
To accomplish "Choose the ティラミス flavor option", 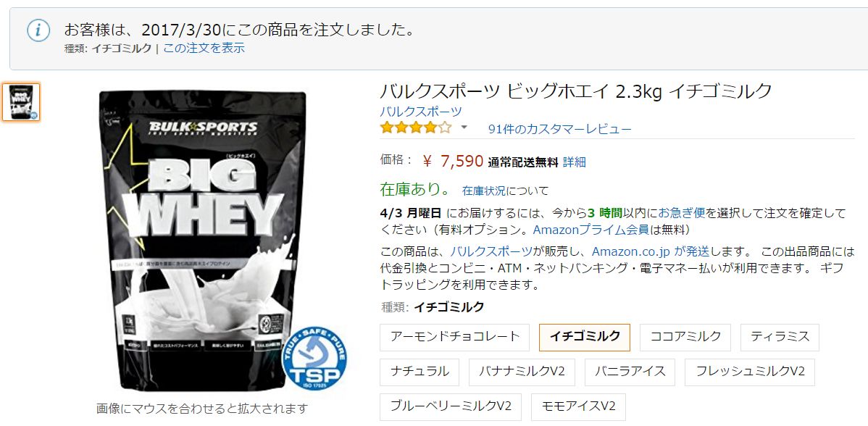I will click(780, 337).
